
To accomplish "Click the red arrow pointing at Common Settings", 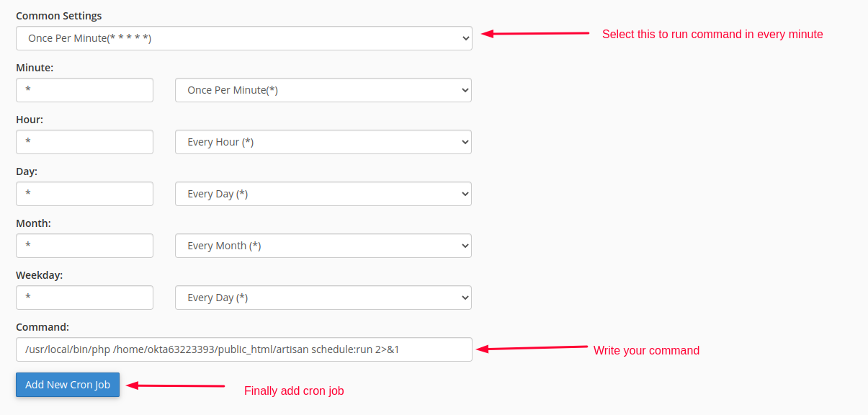I will tap(535, 33).
